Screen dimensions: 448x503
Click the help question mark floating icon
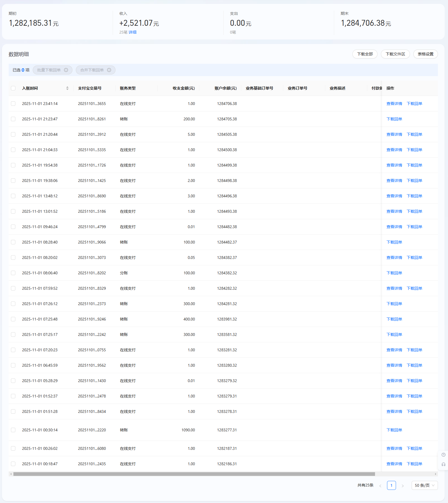point(443,455)
